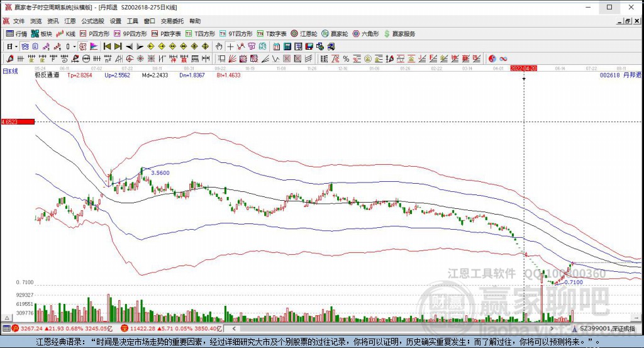Open the 公式选股 menu
The width and height of the screenshot is (644, 348).
[92, 21]
